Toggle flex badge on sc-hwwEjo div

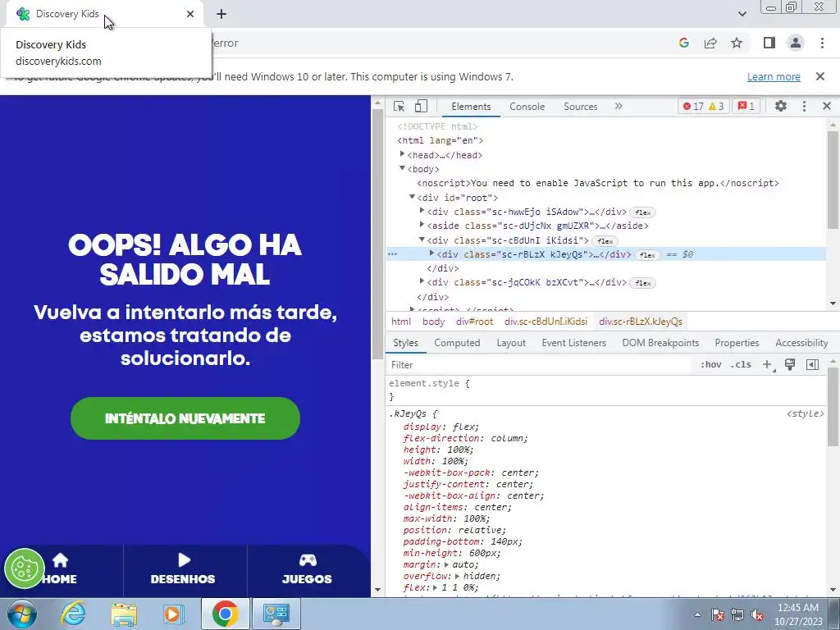point(642,212)
